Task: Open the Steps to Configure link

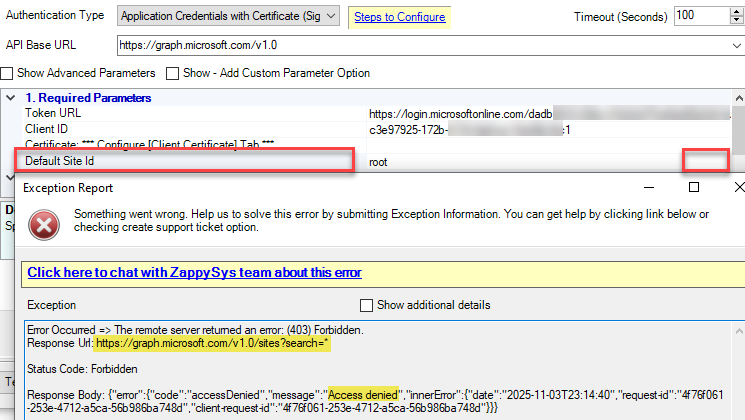Action: [399, 17]
